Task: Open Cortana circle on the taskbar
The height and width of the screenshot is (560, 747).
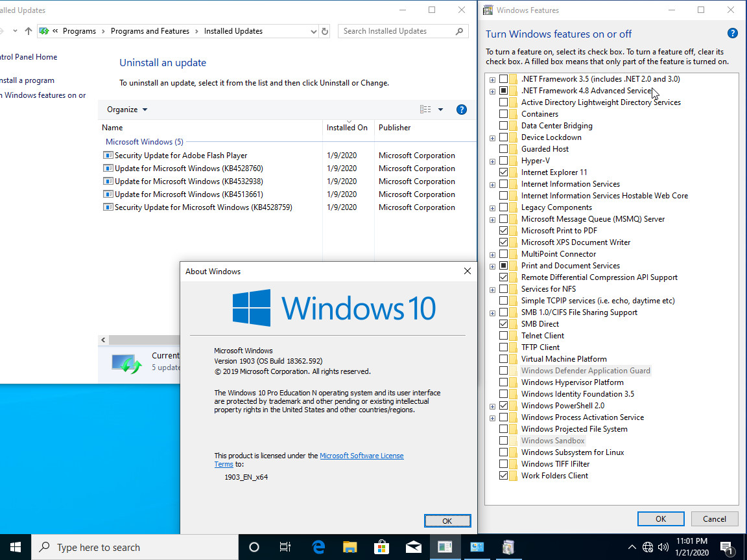Action: [254, 547]
